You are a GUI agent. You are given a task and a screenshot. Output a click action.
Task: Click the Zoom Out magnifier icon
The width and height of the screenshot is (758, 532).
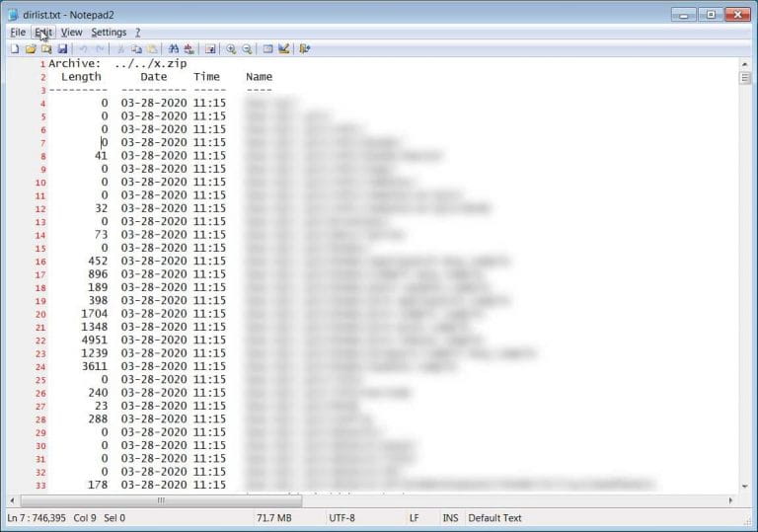[x=247, y=48]
